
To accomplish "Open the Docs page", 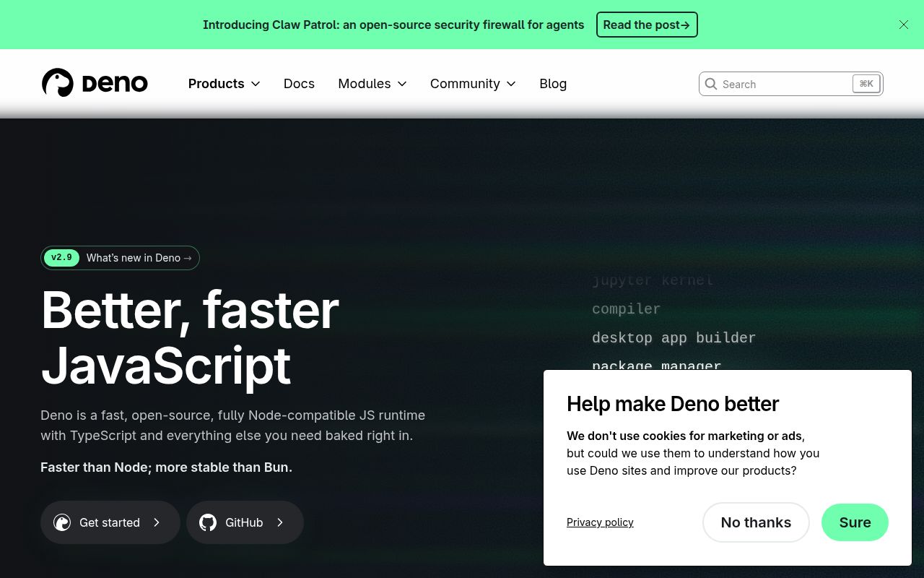I will click(299, 84).
